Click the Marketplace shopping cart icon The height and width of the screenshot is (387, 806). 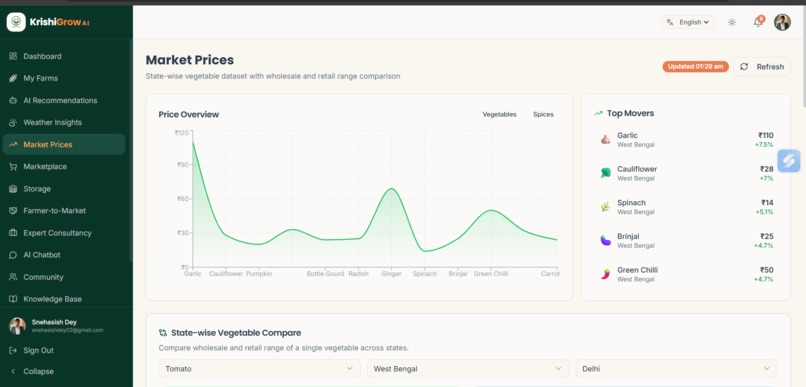click(13, 167)
